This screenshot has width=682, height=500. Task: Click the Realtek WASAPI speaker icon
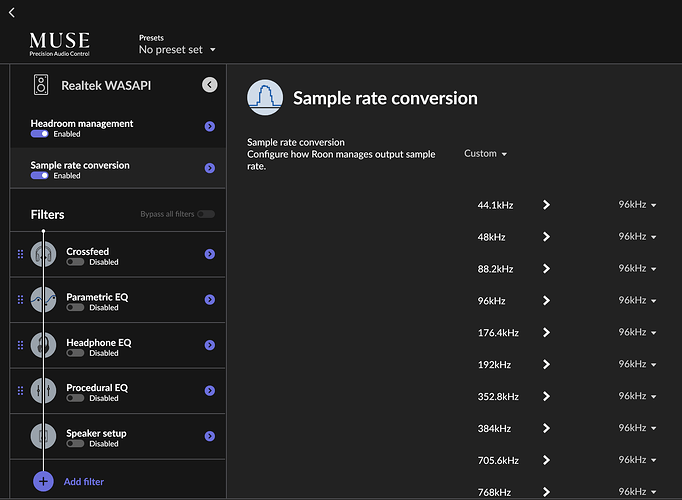pos(41,85)
